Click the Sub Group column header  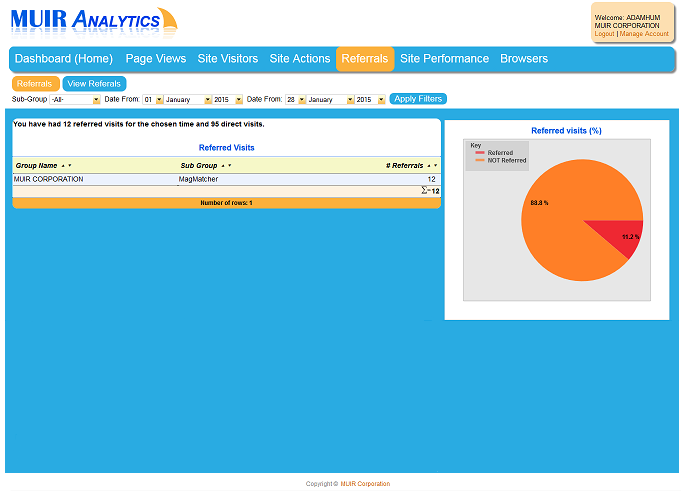[199, 166]
